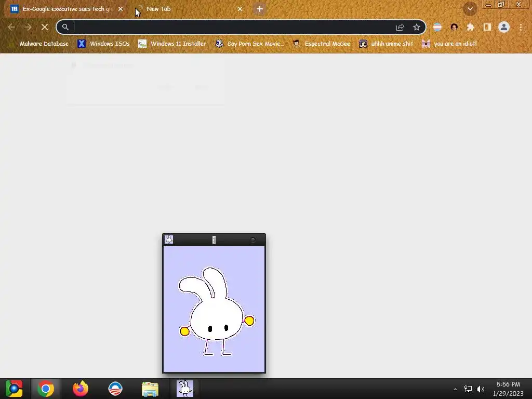
Task: Select the bunny app in the taskbar
Action: point(185,389)
